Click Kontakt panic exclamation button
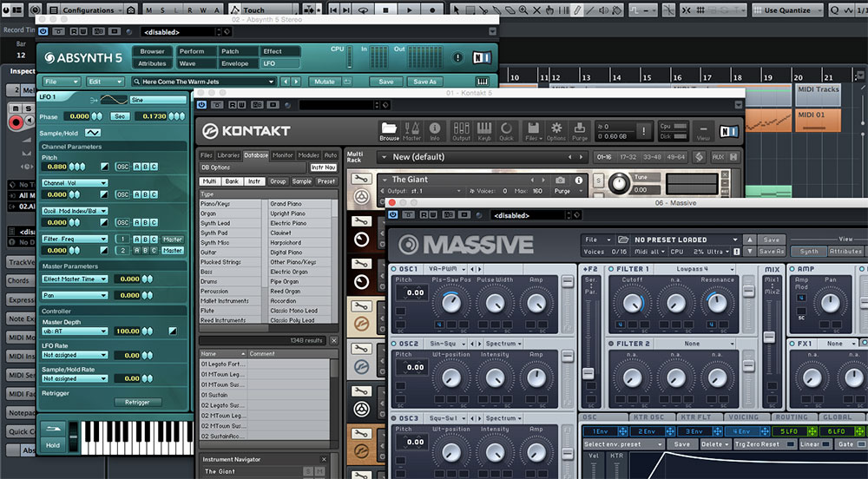 643,131
